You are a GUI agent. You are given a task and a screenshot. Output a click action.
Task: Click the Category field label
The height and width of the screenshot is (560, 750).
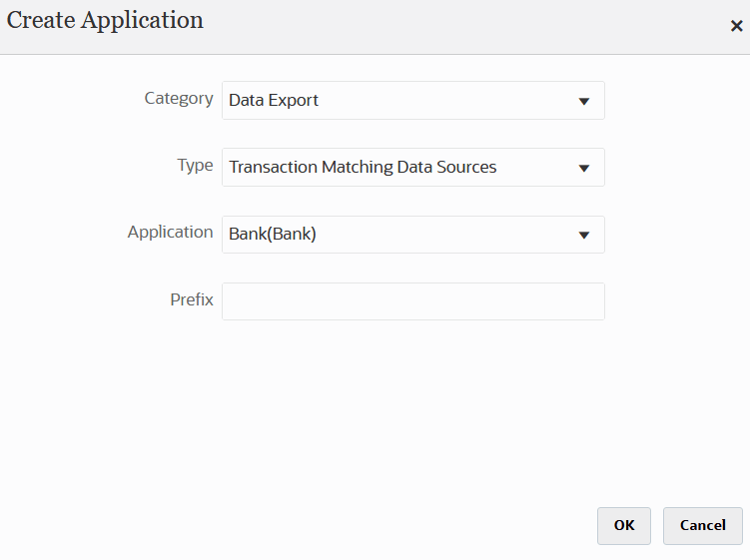pyautogui.click(x=179, y=98)
